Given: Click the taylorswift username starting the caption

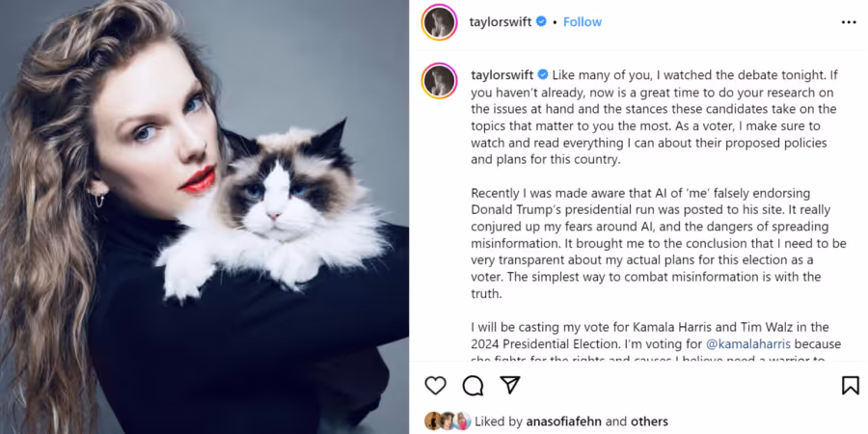Looking at the screenshot, I should click(502, 75).
